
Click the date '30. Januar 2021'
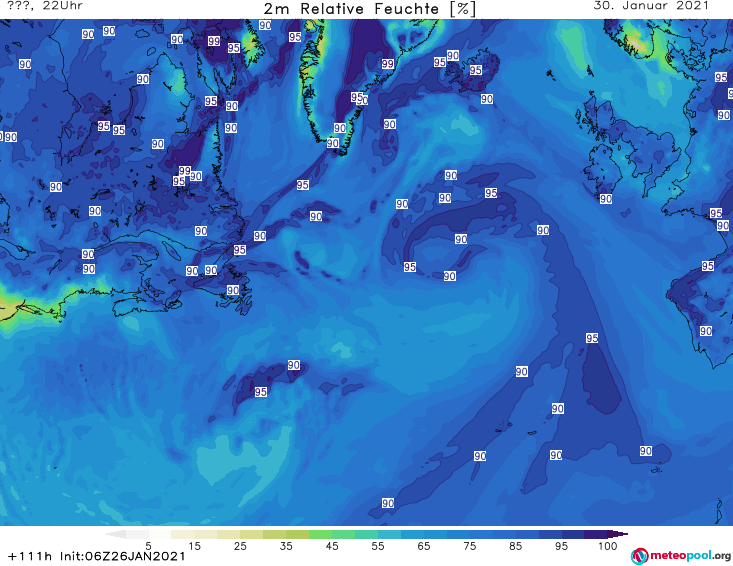pos(651,6)
